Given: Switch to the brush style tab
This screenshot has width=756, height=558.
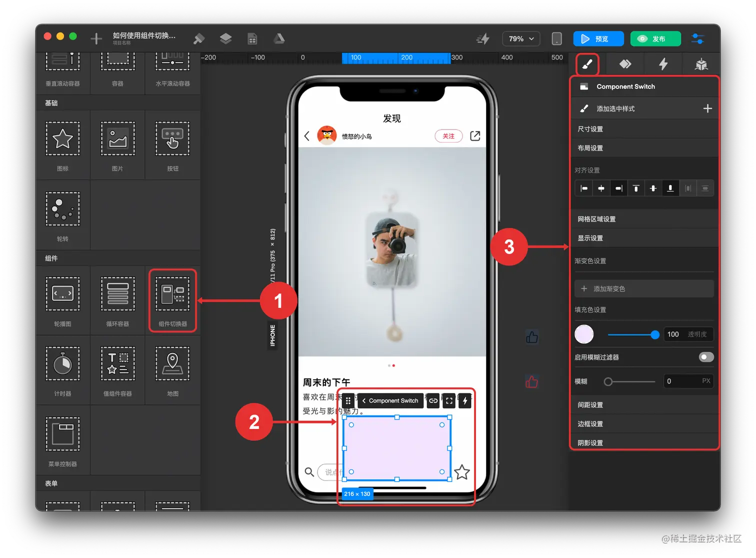Looking at the screenshot, I should [x=587, y=64].
